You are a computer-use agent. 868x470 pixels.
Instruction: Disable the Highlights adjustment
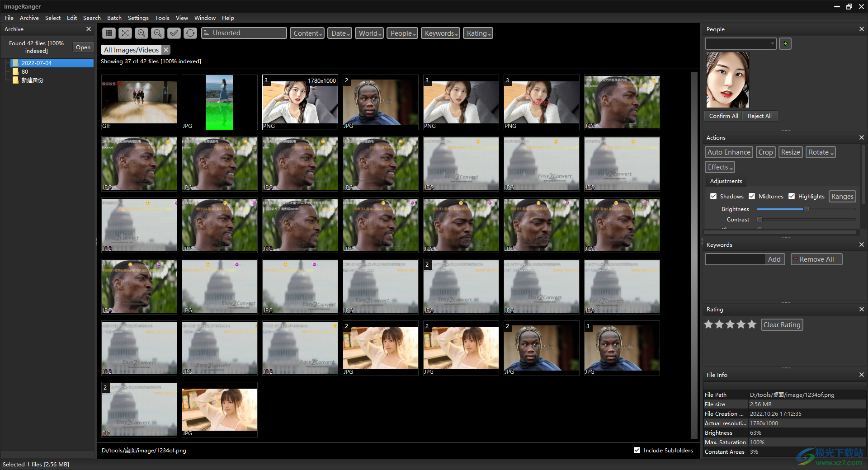[792, 196]
